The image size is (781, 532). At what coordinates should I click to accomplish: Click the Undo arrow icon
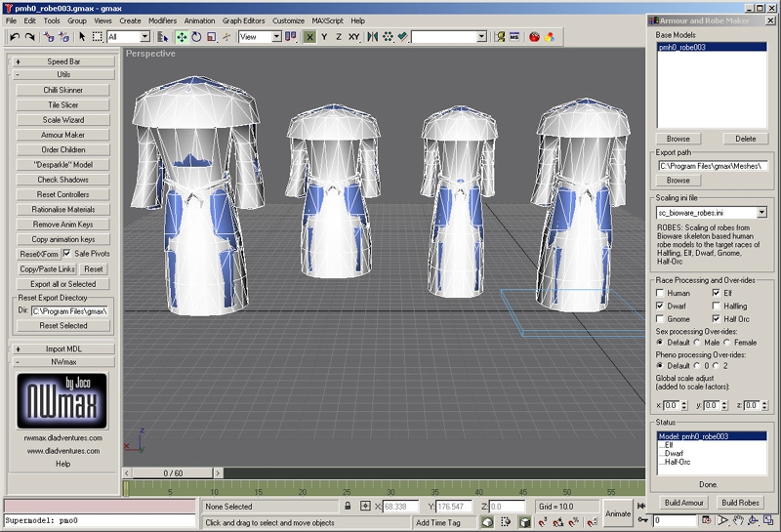coord(14,37)
